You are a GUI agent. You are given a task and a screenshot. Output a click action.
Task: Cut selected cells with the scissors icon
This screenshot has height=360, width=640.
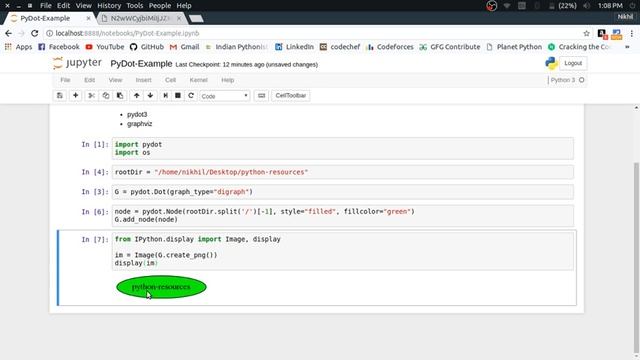pyautogui.click(x=91, y=96)
